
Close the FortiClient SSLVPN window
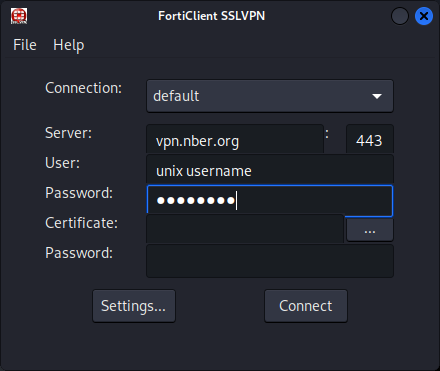click(424, 16)
